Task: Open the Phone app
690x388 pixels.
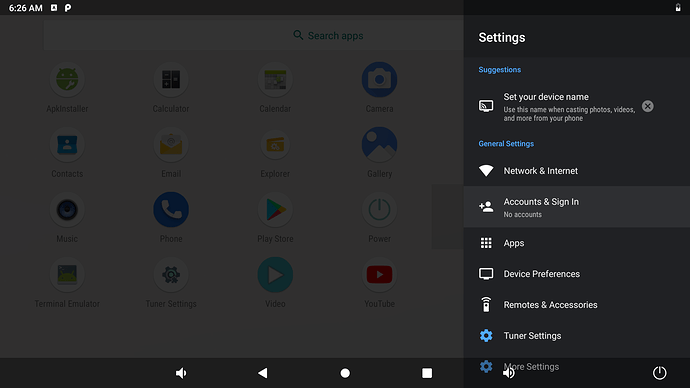Action: [x=171, y=210]
